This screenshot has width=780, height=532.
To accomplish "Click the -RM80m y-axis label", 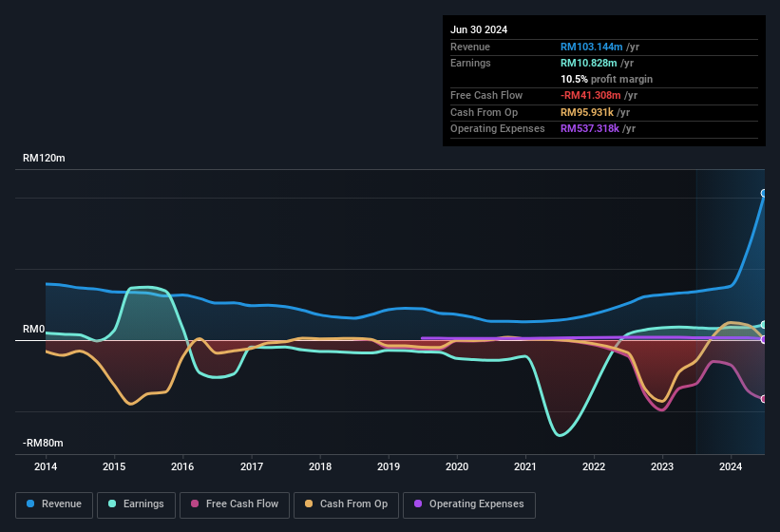I will pos(43,443).
